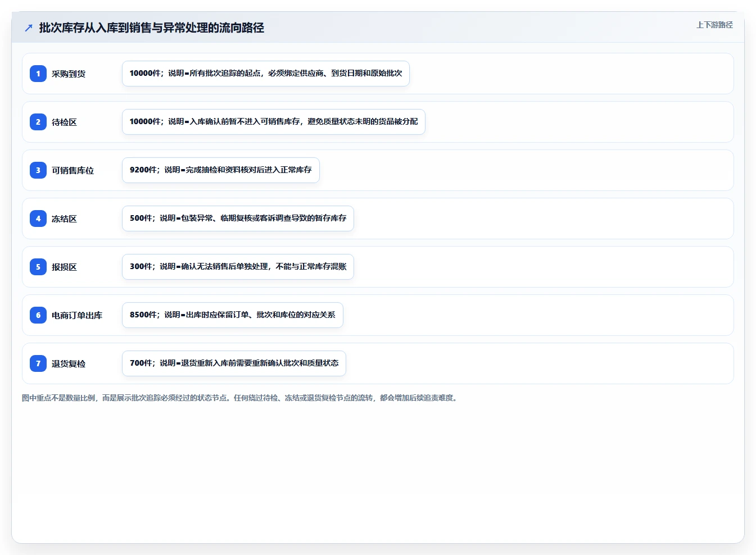
Task: Click the 报损区 node label
Action: pyautogui.click(x=64, y=267)
